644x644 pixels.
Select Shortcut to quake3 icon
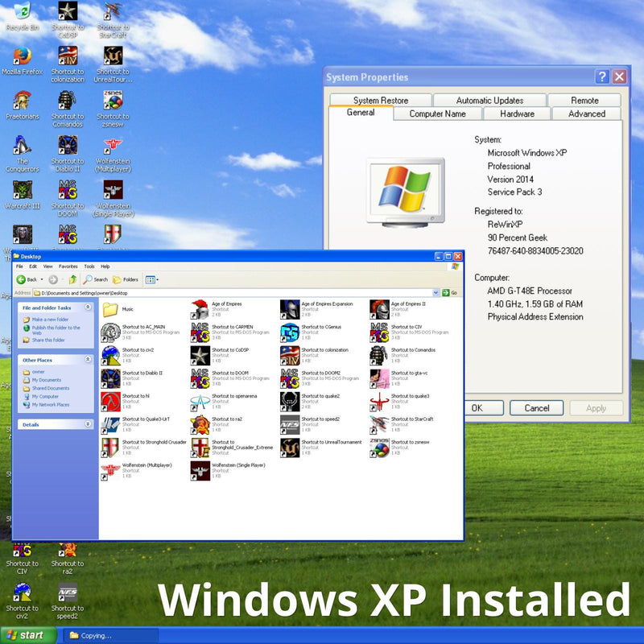click(x=379, y=401)
